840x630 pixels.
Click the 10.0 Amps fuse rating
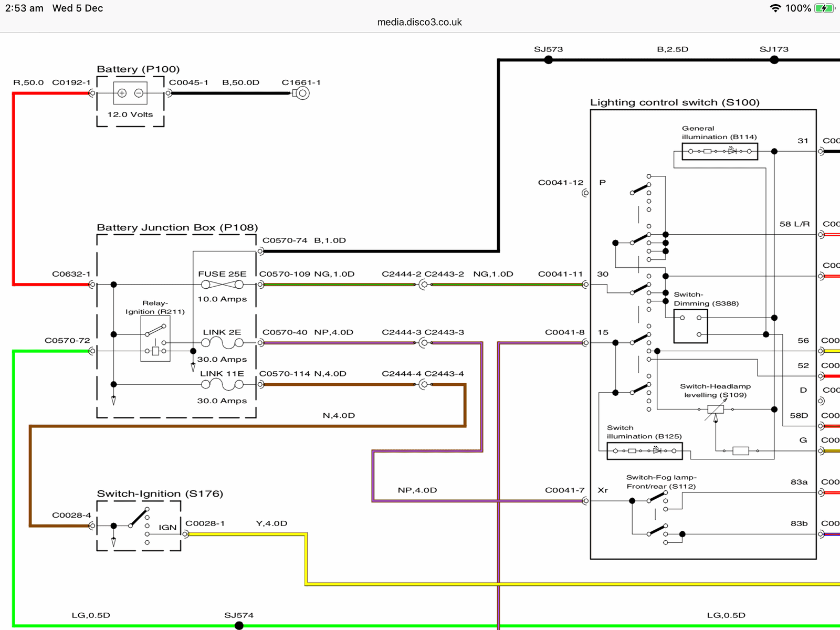(222, 299)
